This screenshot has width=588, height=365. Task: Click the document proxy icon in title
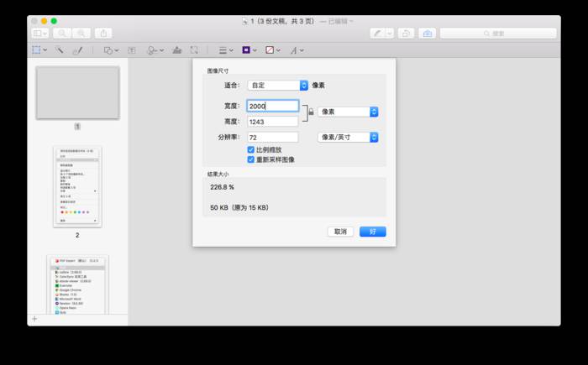[x=245, y=21]
